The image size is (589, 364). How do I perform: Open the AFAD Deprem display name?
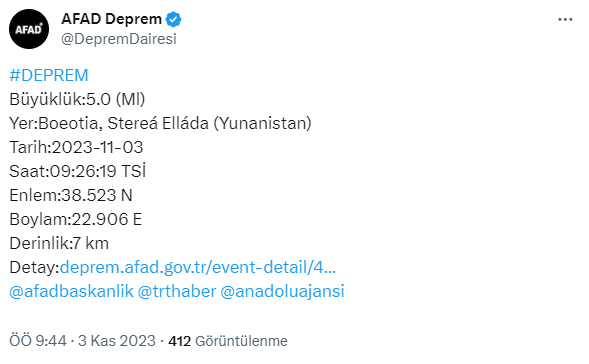(x=111, y=19)
